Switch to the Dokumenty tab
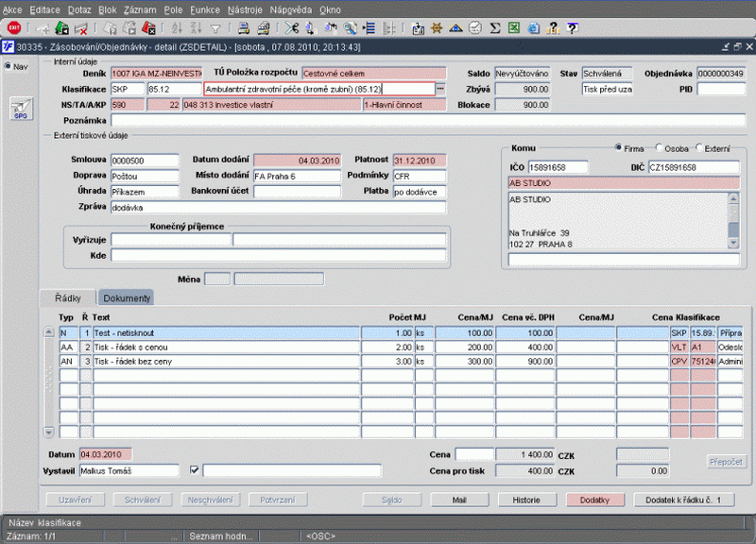The height and width of the screenshot is (544, 756). pos(127,297)
